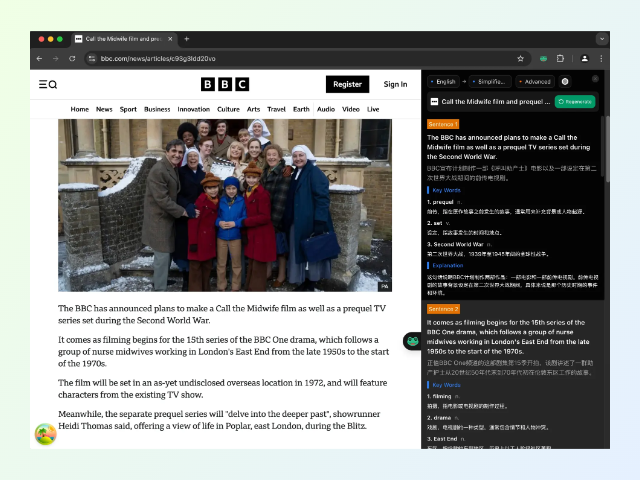This screenshot has width=640, height=480.
Task: Open the Extensions puzzle icon
Action: pyautogui.click(x=560, y=59)
